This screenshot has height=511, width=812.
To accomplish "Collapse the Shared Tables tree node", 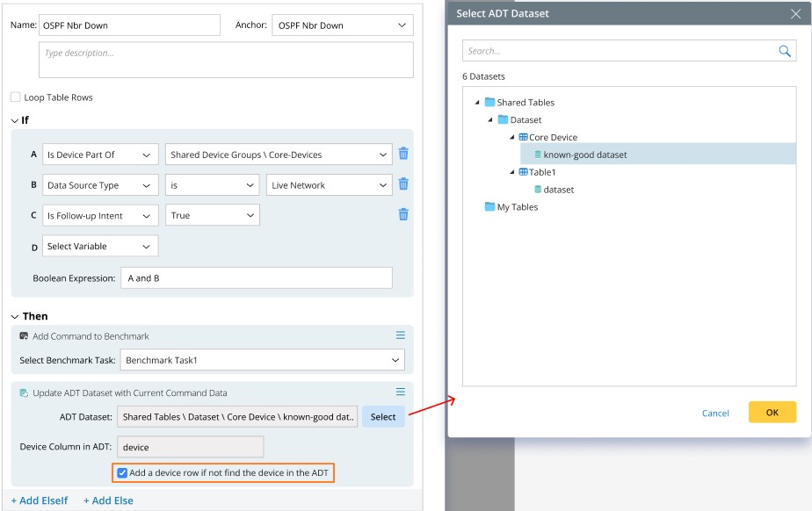I will pos(477,103).
